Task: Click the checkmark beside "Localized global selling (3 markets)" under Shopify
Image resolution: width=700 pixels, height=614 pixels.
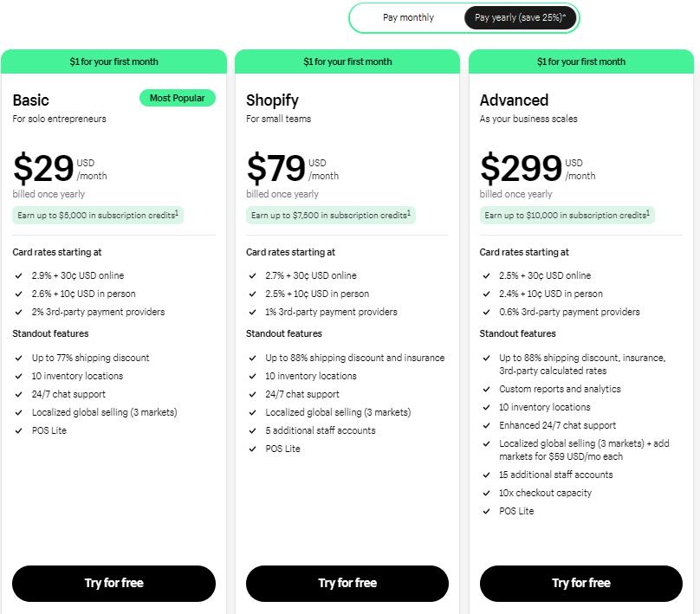Action: click(253, 412)
